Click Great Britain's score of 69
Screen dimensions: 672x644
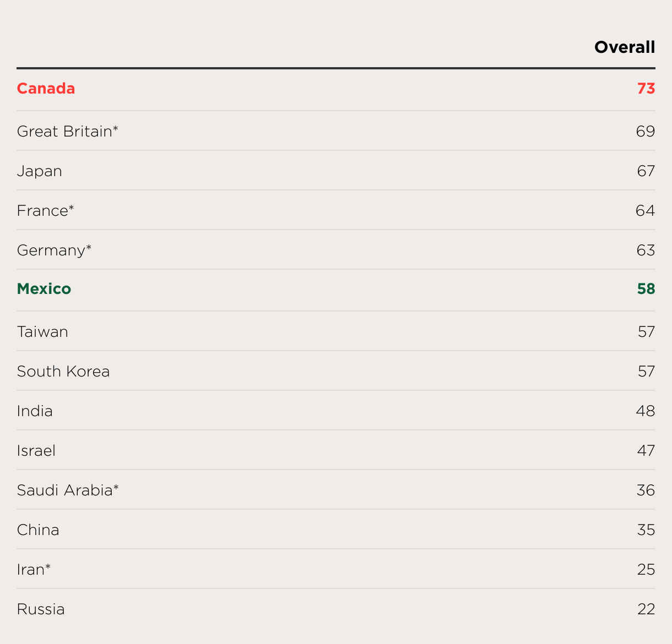tap(645, 132)
